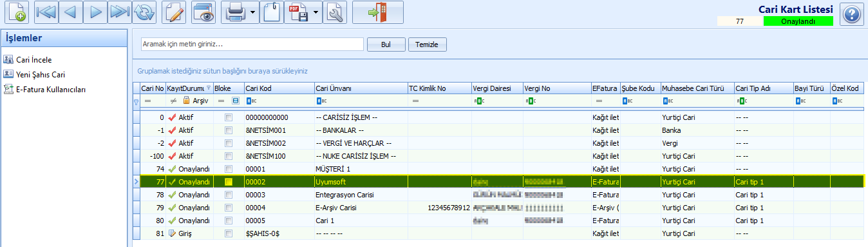Screen dimensions: 868x247
Task: Sort by the Muhasebe Cari Türü column header
Action: (x=697, y=88)
